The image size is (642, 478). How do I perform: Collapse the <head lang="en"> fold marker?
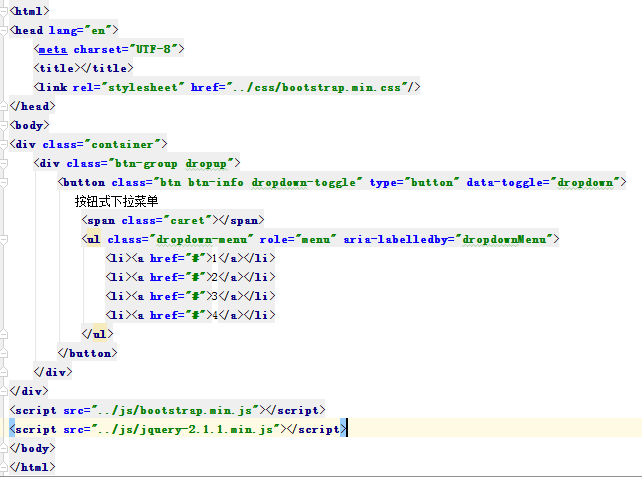3,30
